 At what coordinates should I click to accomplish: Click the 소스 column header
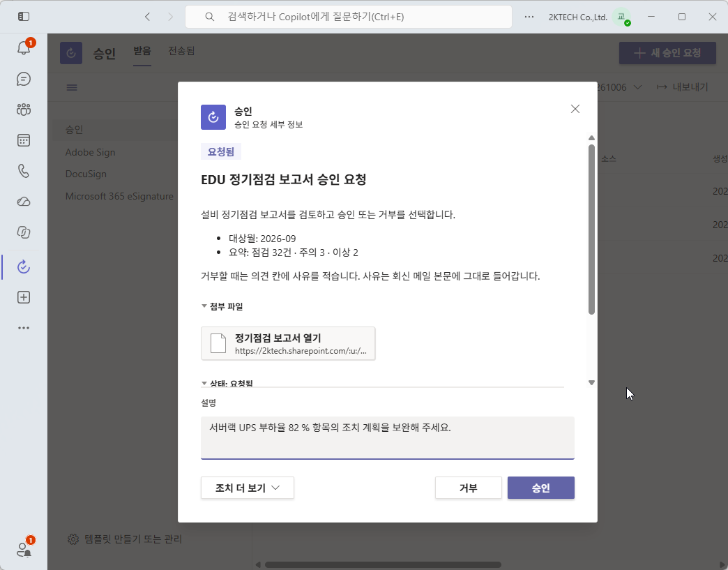[609, 159]
